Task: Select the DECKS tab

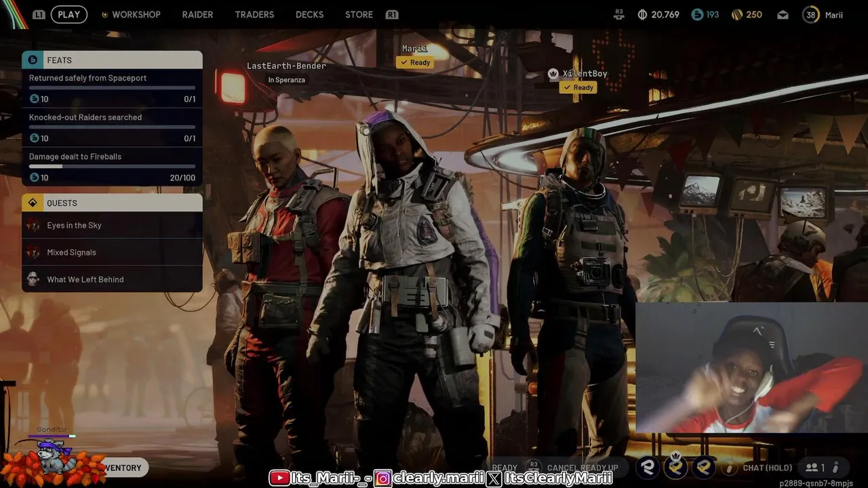Action: 309,14
